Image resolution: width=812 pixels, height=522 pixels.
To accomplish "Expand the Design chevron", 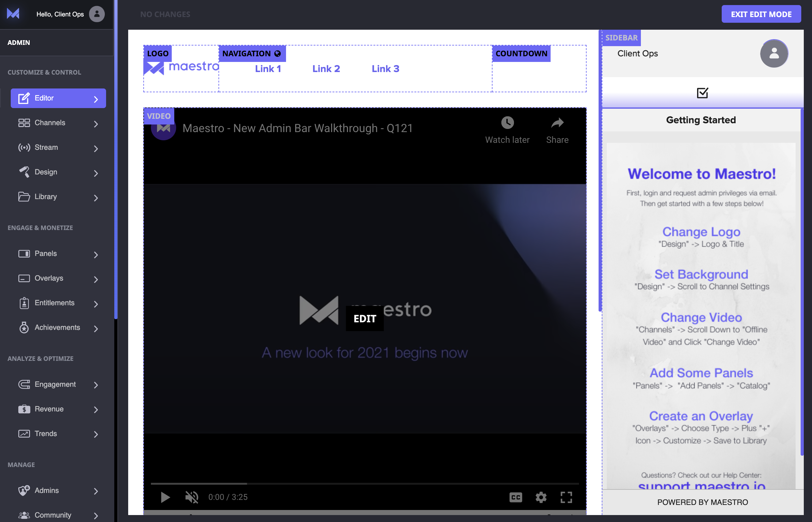I will coord(96,173).
